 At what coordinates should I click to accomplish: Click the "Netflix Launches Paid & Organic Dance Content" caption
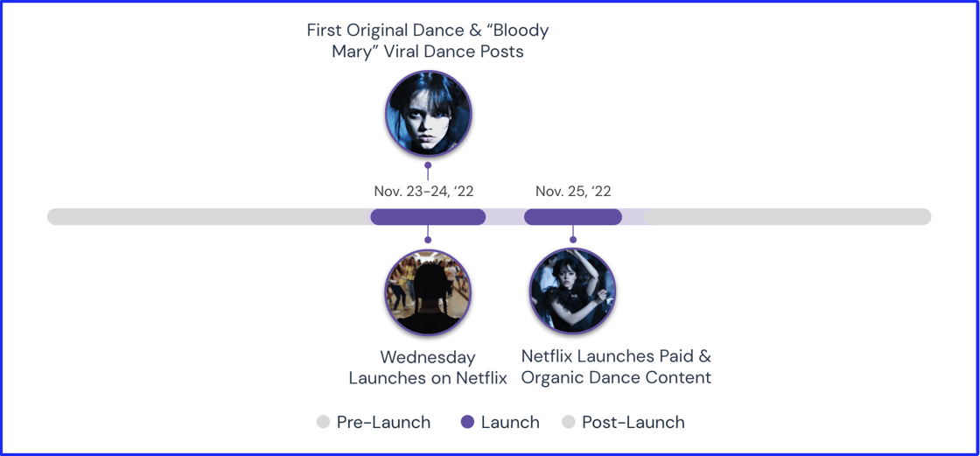click(616, 367)
